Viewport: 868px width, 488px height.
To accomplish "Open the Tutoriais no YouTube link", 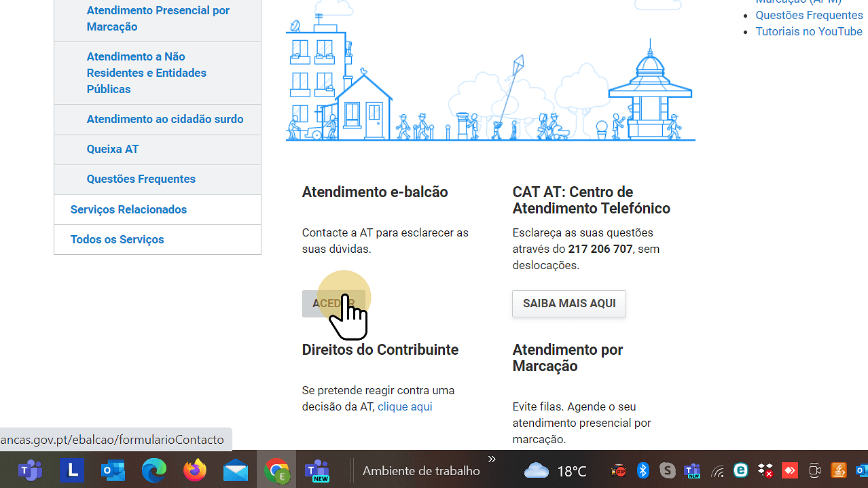I will (808, 31).
